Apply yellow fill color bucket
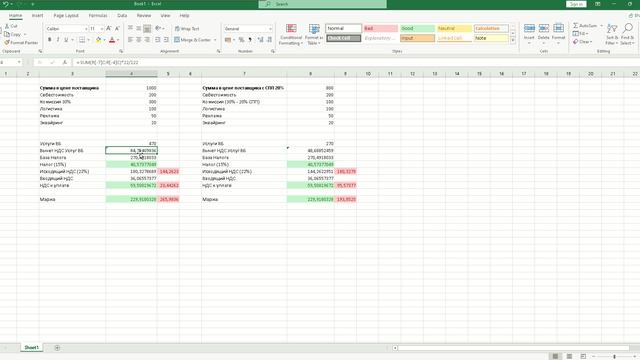This screenshot has height=360, width=640. tap(98, 40)
